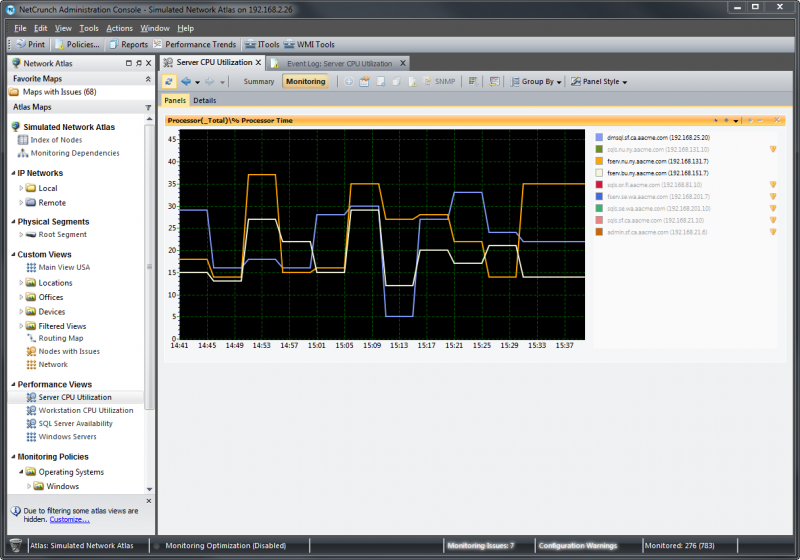800x560 pixels.
Task: Dismiss the hidden atlas views notice
Action: (148, 501)
